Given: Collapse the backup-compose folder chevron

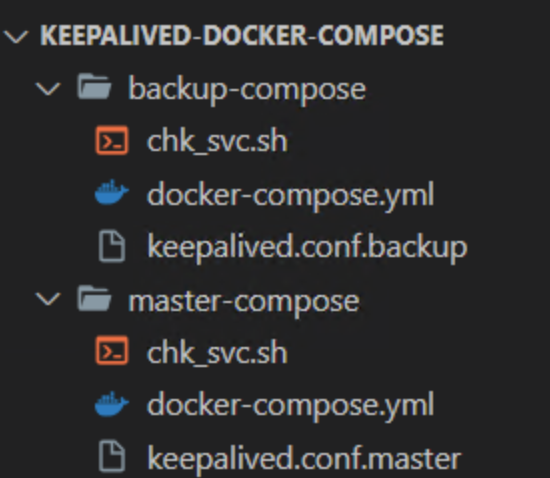Looking at the screenshot, I should (48, 89).
